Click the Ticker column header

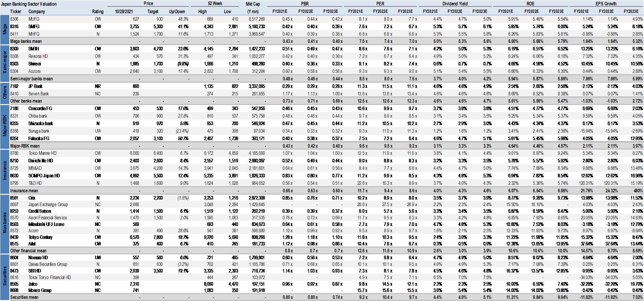click(x=16, y=11)
